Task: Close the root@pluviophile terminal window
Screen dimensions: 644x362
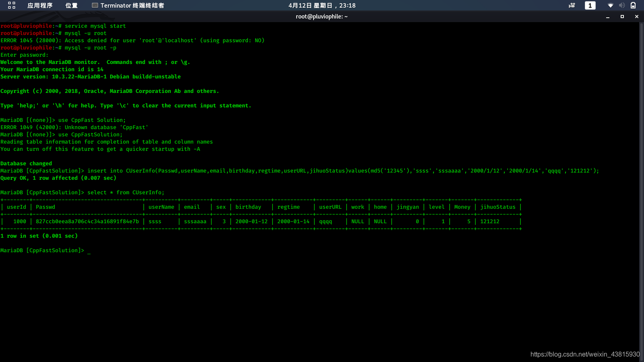Action: coord(637,16)
